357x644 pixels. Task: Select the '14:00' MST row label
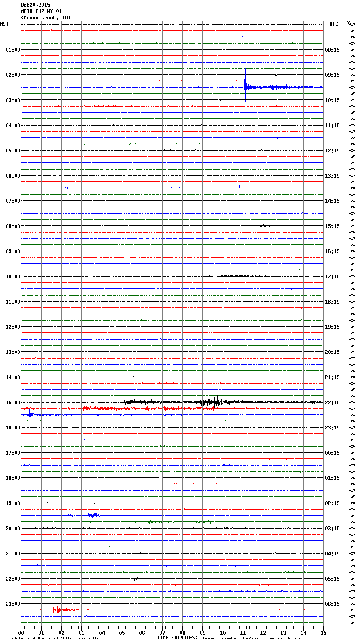coord(13,377)
